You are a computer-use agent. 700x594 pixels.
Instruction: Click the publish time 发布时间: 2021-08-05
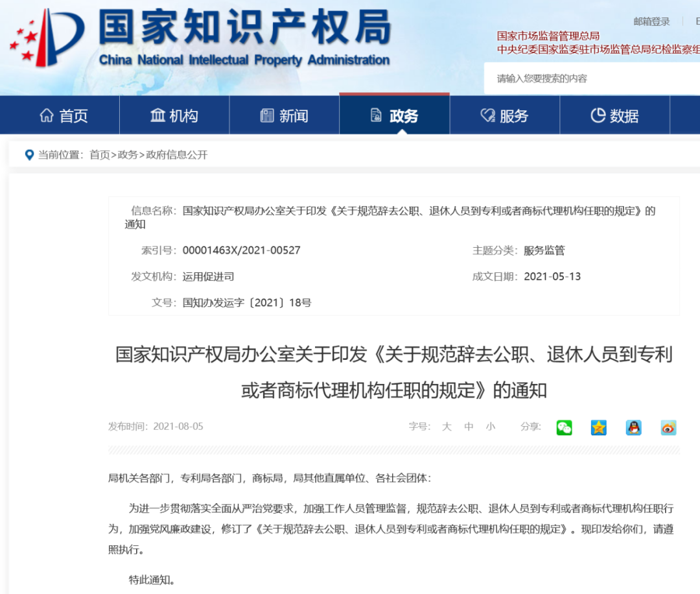(156, 427)
